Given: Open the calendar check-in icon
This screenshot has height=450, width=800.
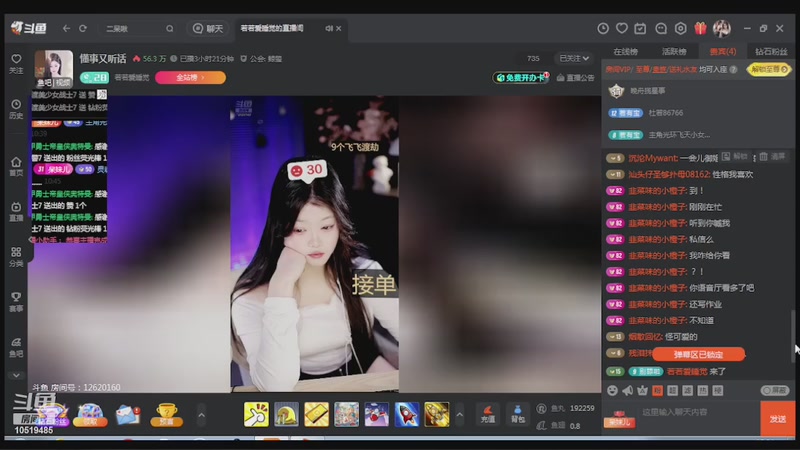Looking at the screenshot, I should click(640, 29).
